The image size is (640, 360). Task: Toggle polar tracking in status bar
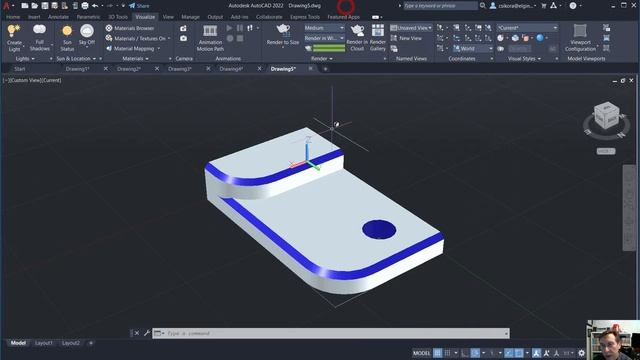[475, 353]
